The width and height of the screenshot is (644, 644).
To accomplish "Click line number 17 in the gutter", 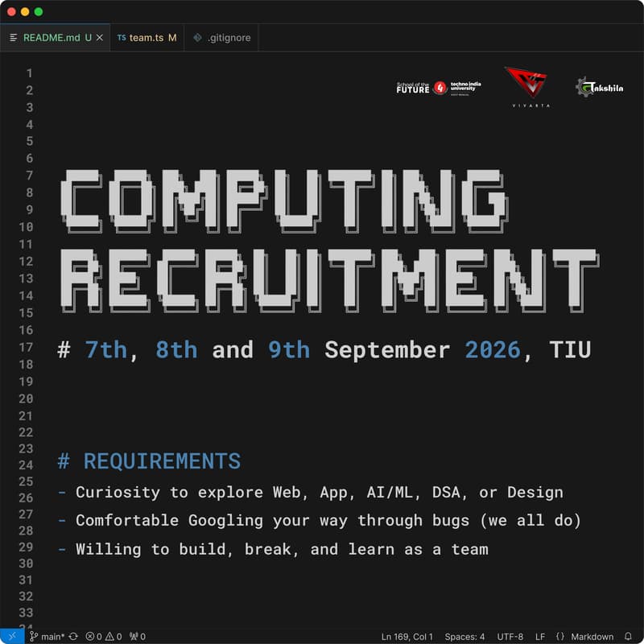I will [26, 348].
